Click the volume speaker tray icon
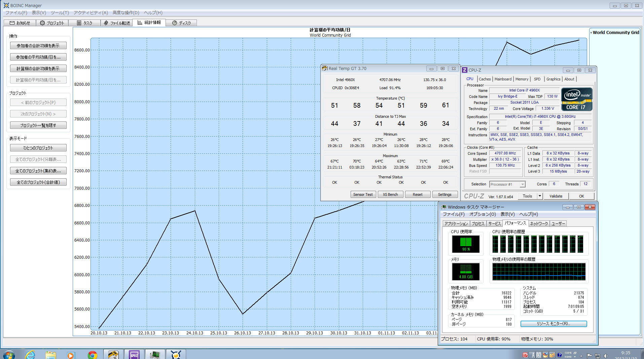This screenshot has height=359, width=644. (606, 356)
